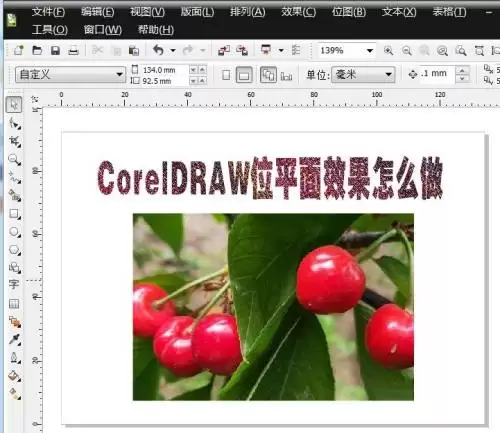Click the page height field 92.5 mm
The image size is (500, 433).
(x=165, y=81)
